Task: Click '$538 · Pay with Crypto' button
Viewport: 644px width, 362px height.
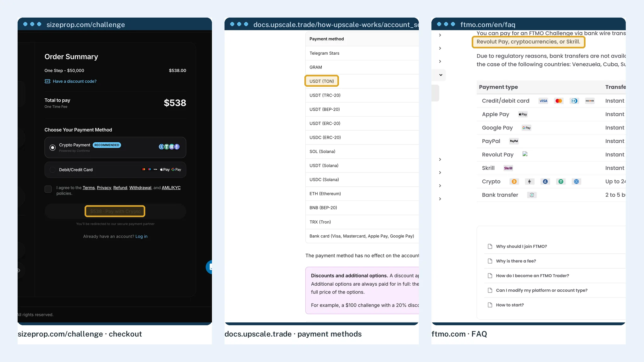Action: point(115,211)
